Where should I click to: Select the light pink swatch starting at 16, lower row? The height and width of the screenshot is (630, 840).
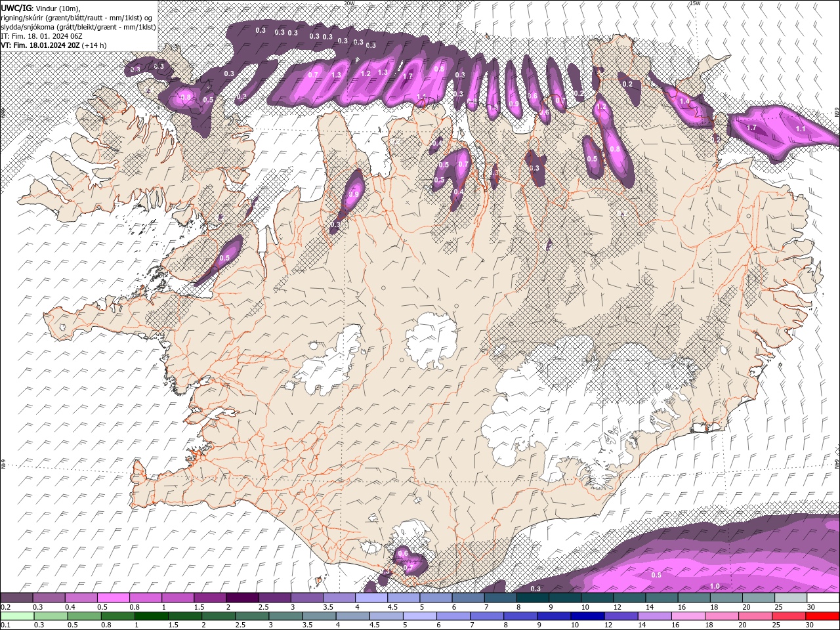tap(688, 616)
